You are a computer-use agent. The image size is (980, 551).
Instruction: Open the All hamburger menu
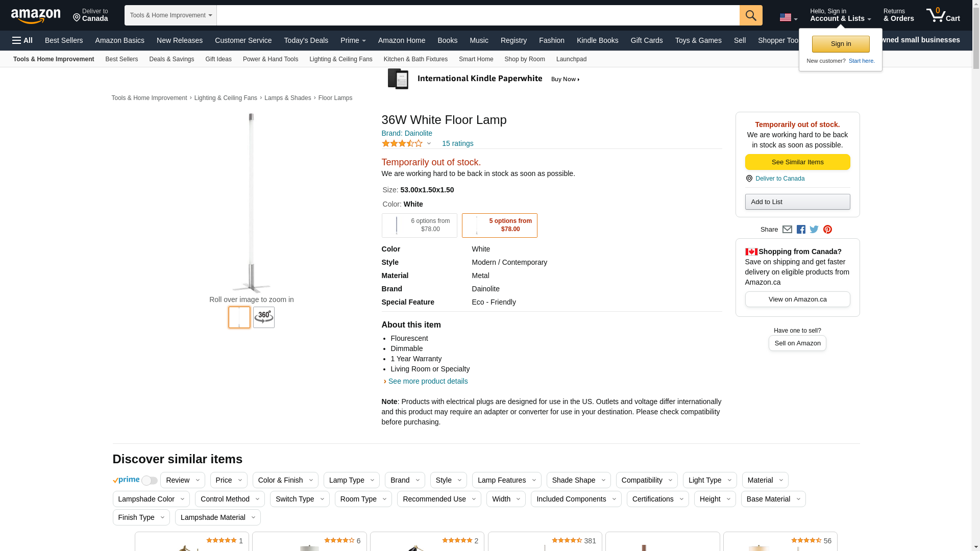pyautogui.click(x=22, y=40)
